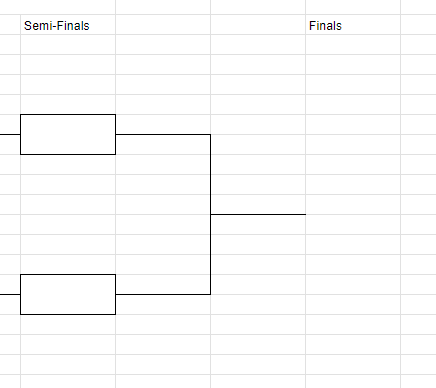Click the upper cell of the top semi-final box
This screenshot has height=388, width=436.
pos(68,124)
